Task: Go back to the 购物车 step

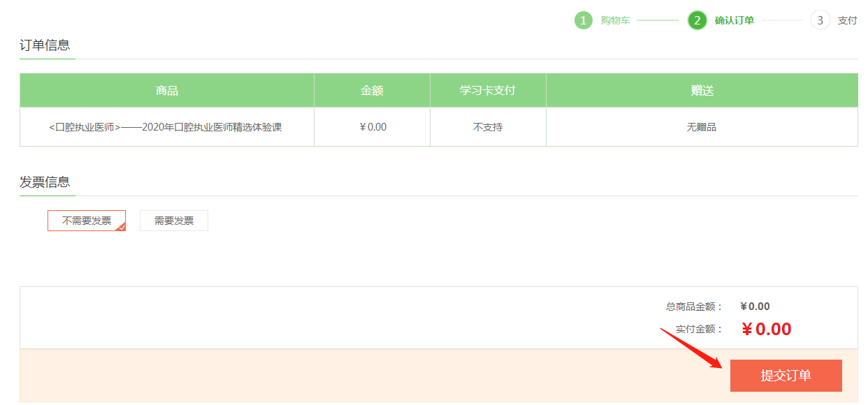Action: (615, 20)
